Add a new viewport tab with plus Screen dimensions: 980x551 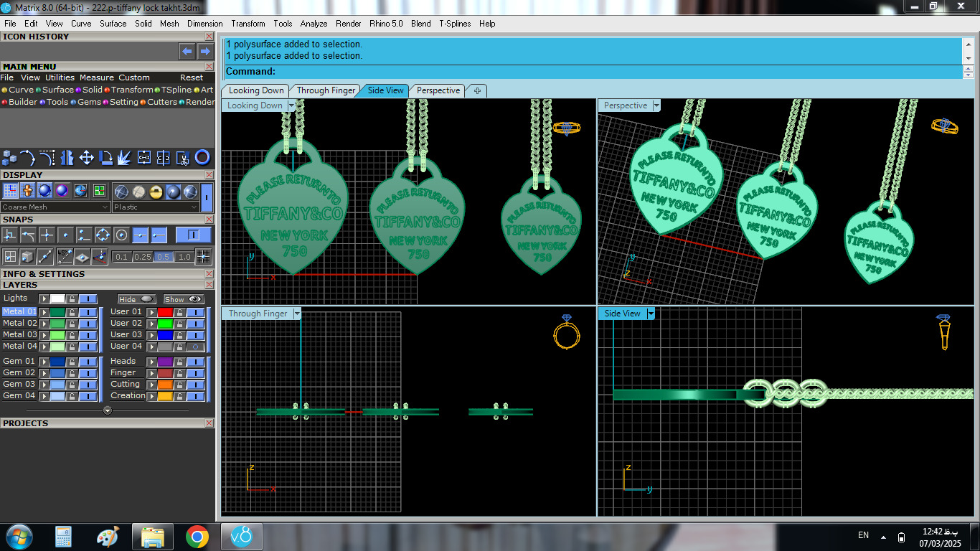[477, 90]
